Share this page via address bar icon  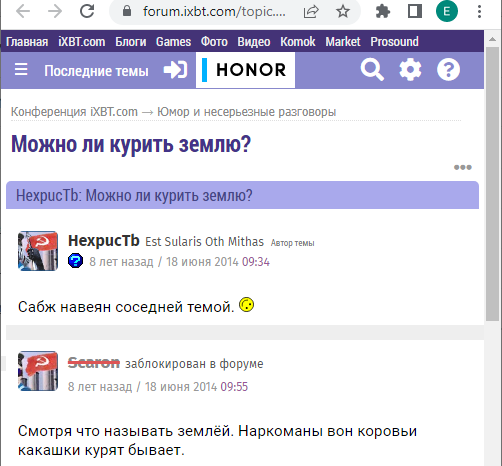(x=311, y=12)
